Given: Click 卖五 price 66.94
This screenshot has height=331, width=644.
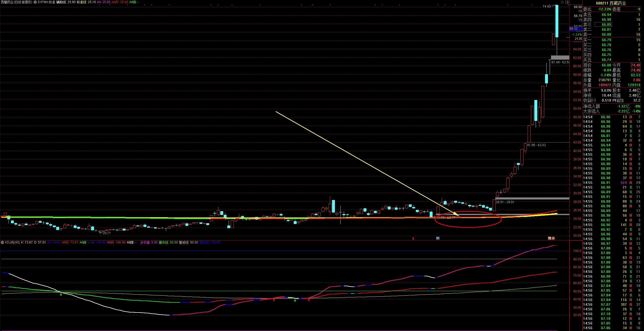Looking at the screenshot, I should coord(607,15).
